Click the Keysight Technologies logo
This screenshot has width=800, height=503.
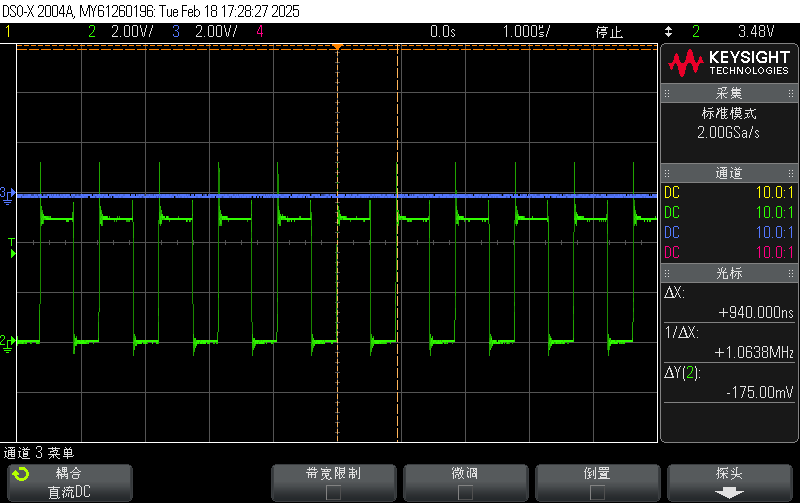tap(729, 63)
